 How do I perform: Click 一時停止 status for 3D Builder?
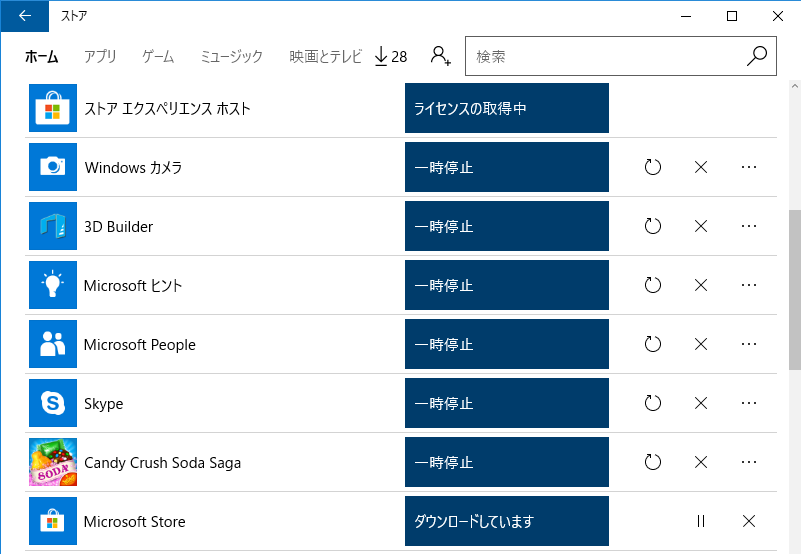coord(507,226)
